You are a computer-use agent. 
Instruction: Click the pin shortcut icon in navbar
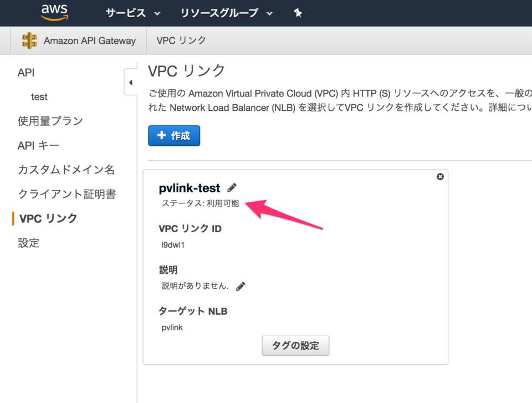298,12
